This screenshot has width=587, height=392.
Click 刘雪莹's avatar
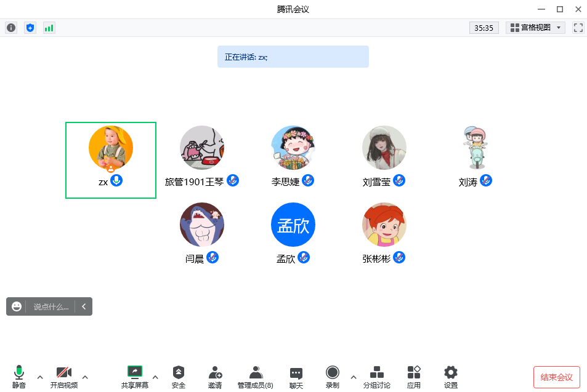pyautogui.click(x=384, y=148)
